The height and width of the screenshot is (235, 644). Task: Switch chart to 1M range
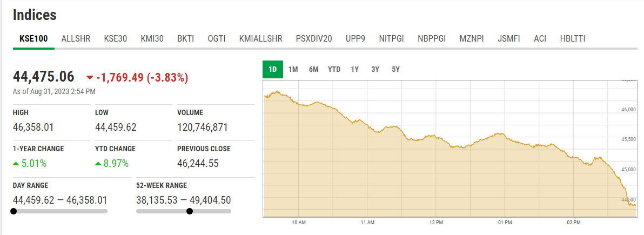point(293,69)
